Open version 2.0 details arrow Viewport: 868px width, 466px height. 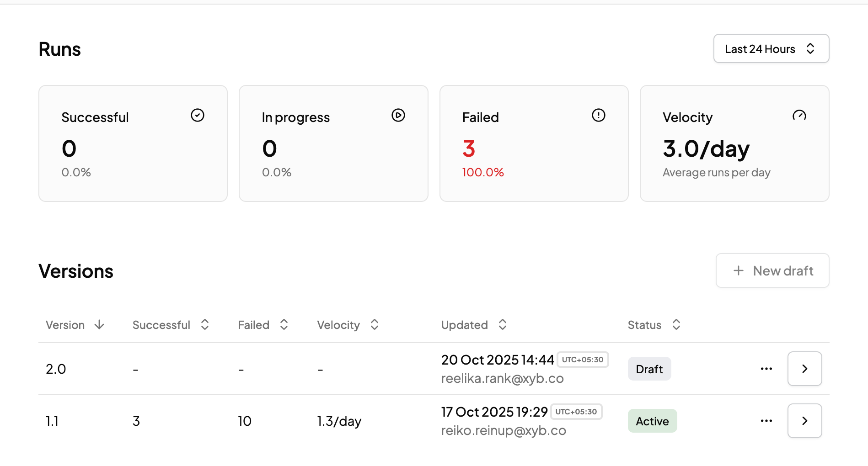pos(804,369)
